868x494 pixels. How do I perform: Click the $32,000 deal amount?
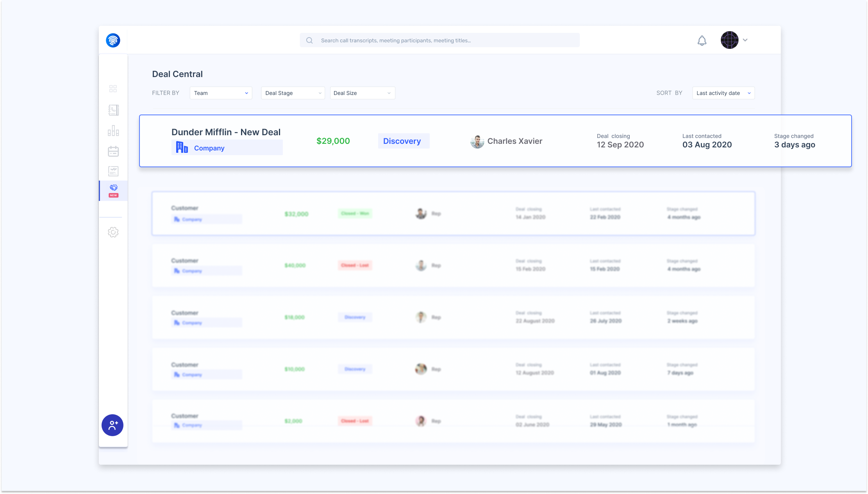coord(296,214)
